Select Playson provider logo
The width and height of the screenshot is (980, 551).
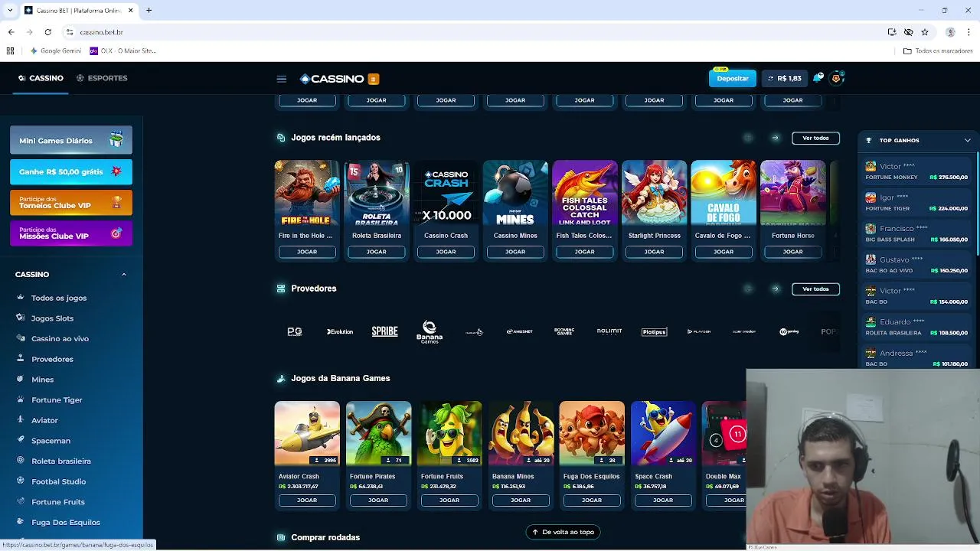tap(699, 331)
